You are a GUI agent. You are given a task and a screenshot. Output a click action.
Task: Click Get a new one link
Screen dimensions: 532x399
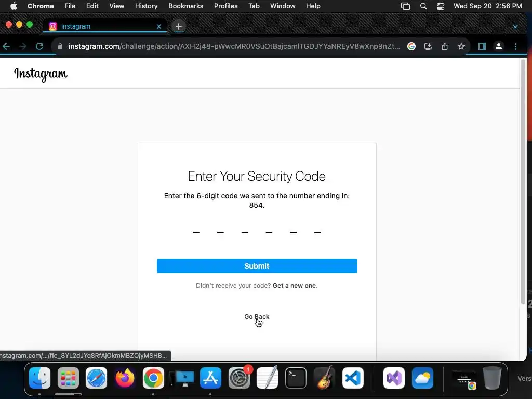294,286
